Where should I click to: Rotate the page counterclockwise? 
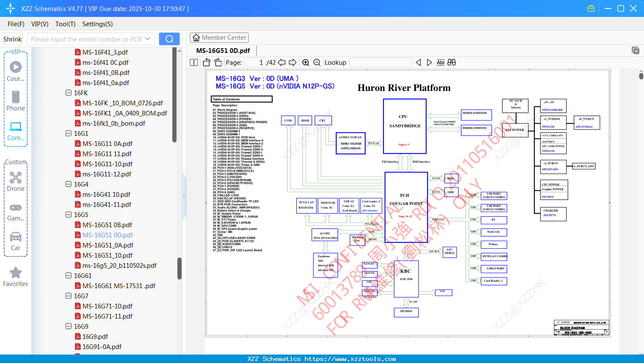pos(207,63)
